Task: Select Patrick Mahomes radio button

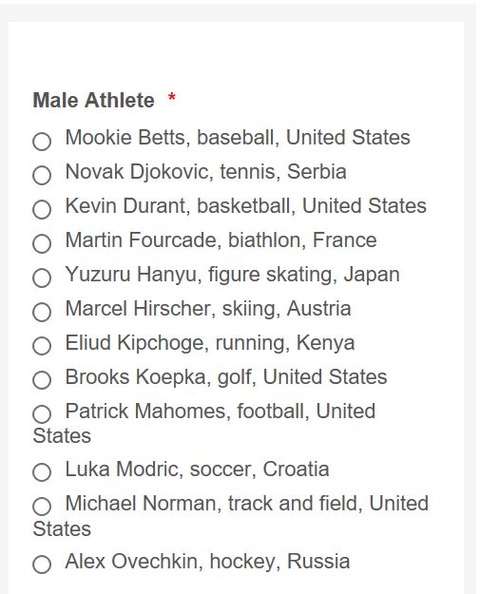Action: (42, 414)
